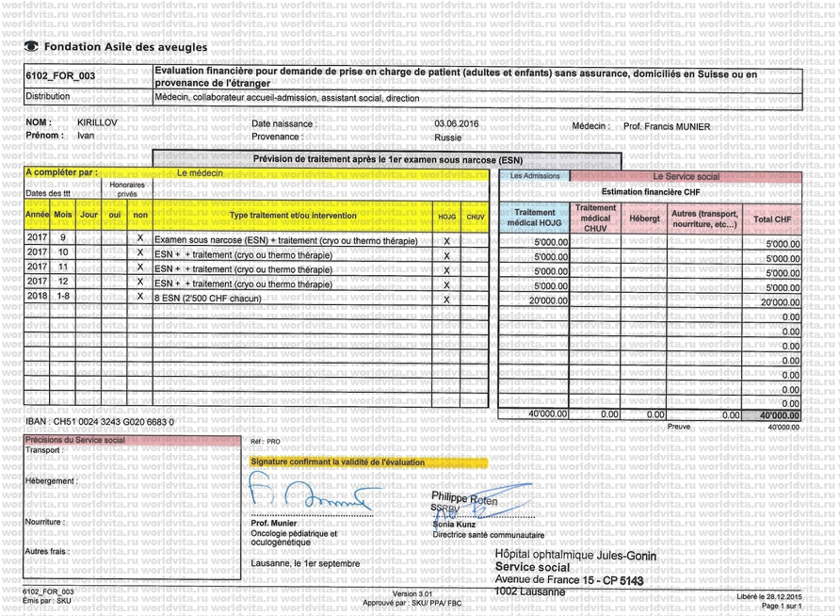
Task: Click the HOJG column sum '40'000.00' at table bottom
Action: (547, 413)
